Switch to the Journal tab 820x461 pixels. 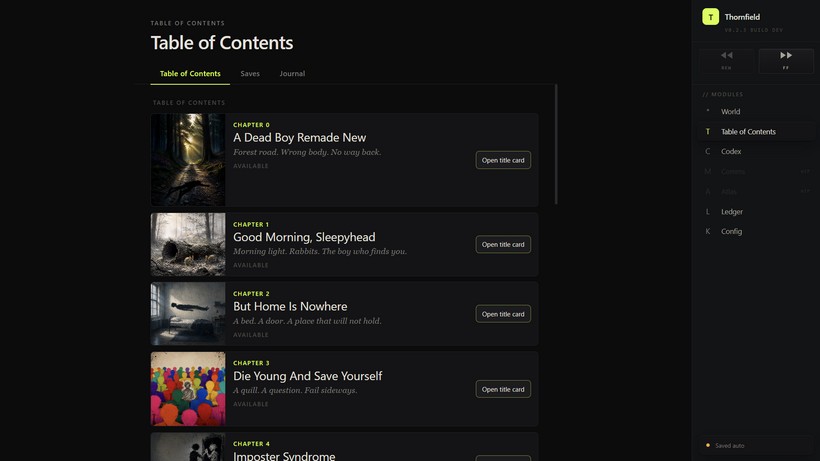tap(292, 74)
